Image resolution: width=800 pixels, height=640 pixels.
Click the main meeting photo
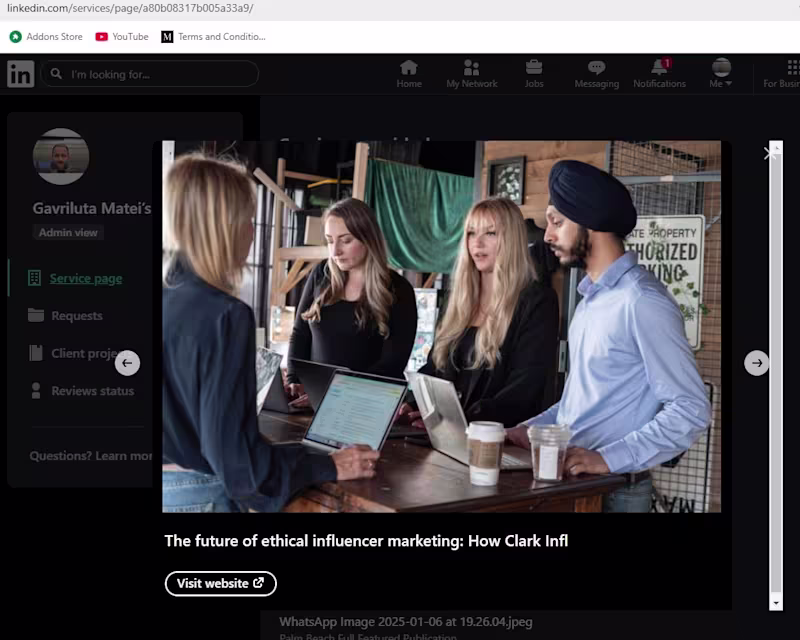point(441,327)
